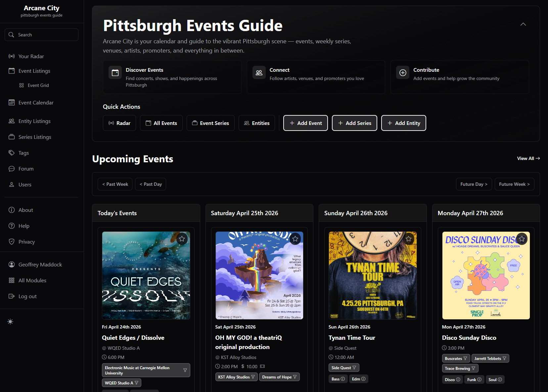Open View All upcoming events

coord(528,158)
